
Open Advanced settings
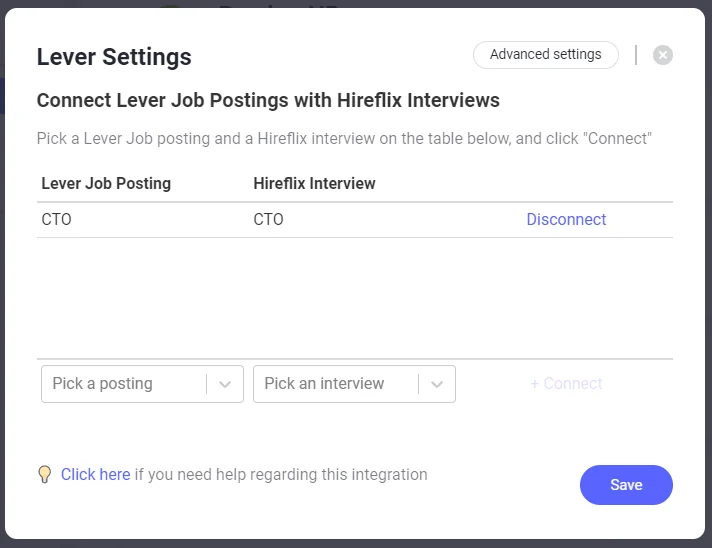tap(545, 55)
